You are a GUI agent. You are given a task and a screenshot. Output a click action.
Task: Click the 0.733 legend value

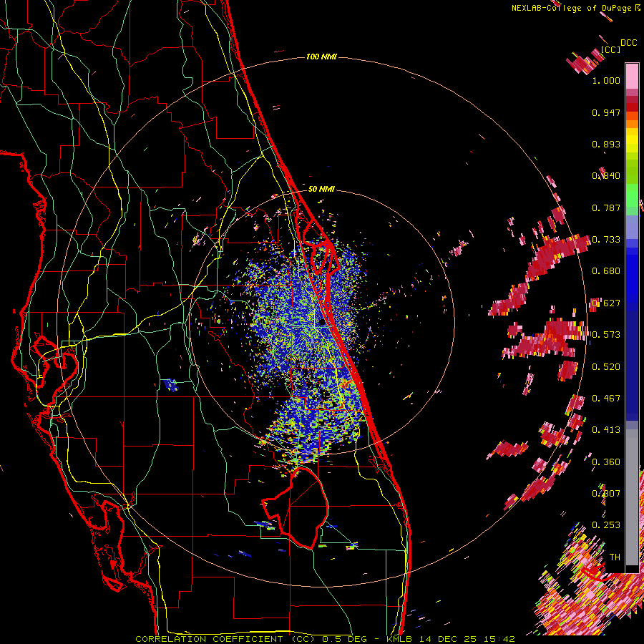click(x=606, y=240)
